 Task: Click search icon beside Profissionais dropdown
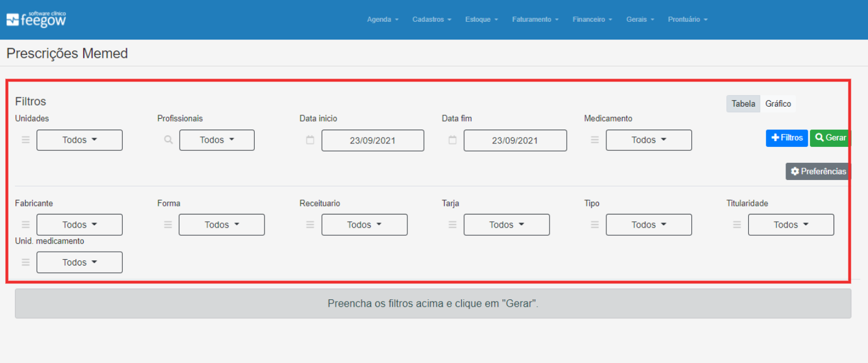click(168, 140)
